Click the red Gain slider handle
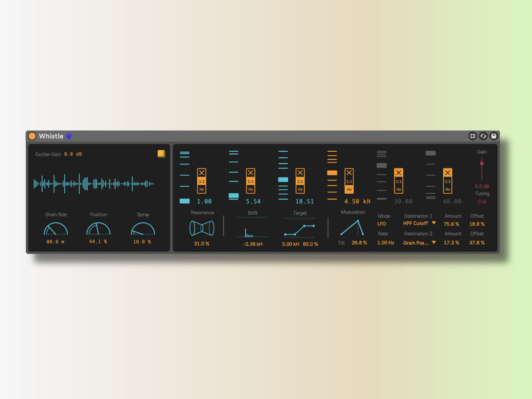 click(x=481, y=164)
